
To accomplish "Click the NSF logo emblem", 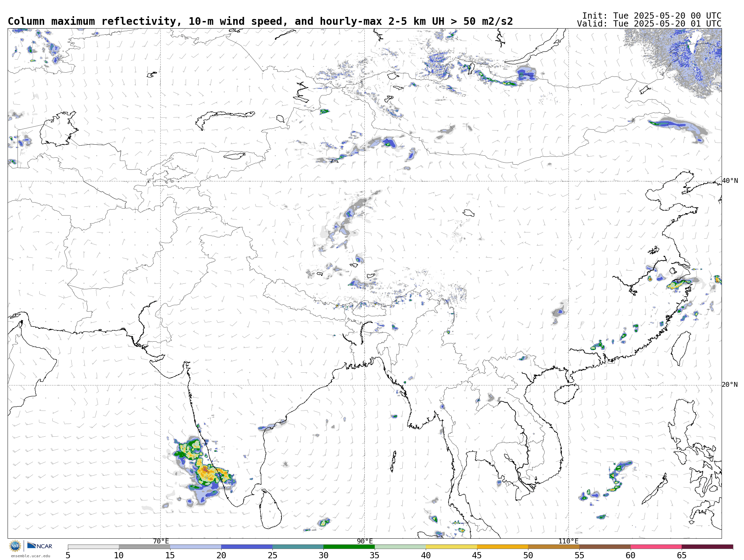I will coord(15,546).
